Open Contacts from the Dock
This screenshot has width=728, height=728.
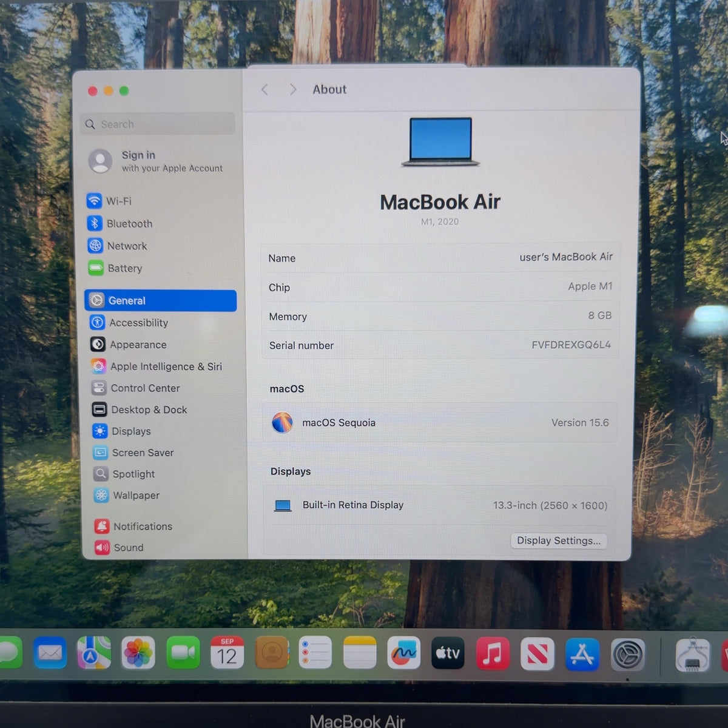pyautogui.click(x=271, y=653)
